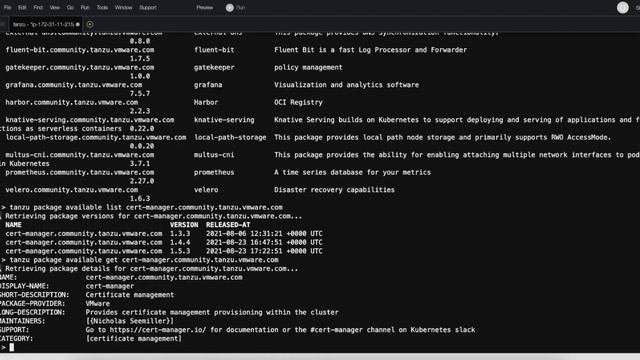Open the File menu
640x360 pixels.
coord(7,7)
